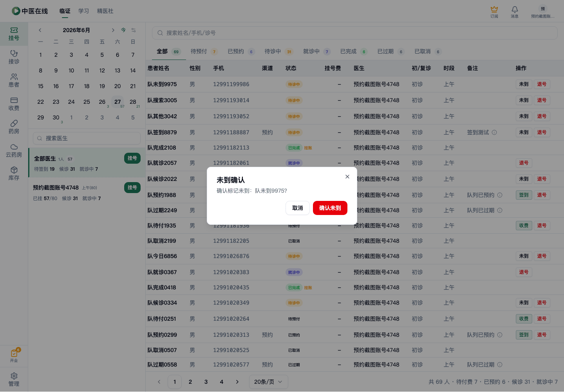564x392 pixels.
Task: Click the 搜索姓名/手机/诊号 search field
Action: [x=354, y=33]
